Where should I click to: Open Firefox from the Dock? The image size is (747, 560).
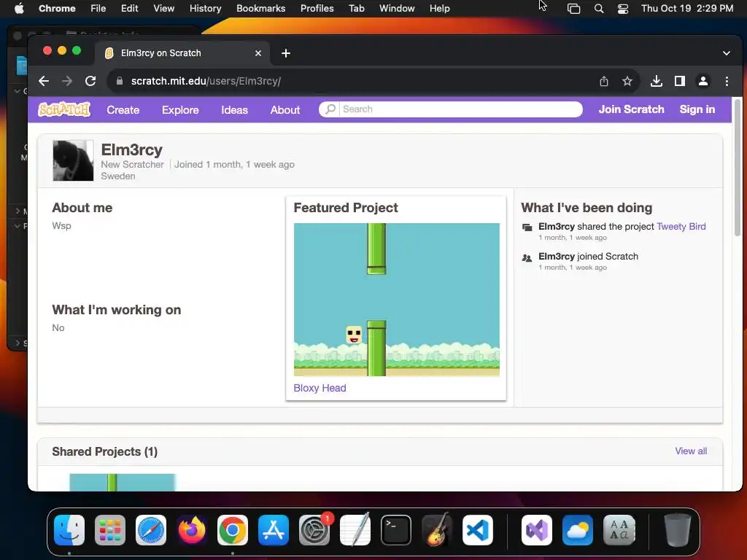pyautogui.click(x=192, y=530)
